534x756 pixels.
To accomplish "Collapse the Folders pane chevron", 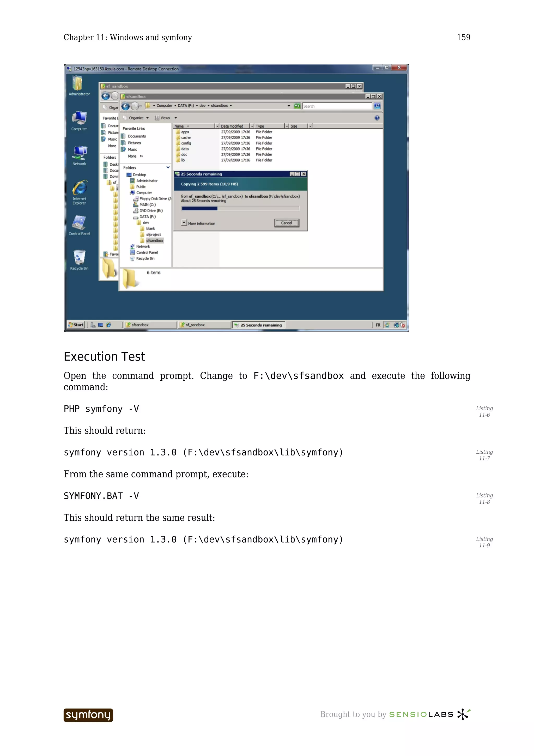I will click(168, 167).
